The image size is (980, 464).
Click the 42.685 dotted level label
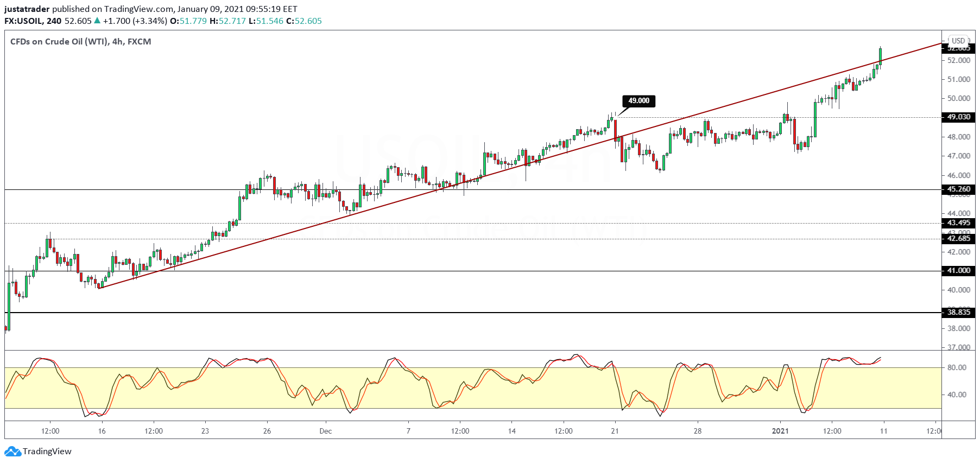pyautogui.click(x=958, y=239)
